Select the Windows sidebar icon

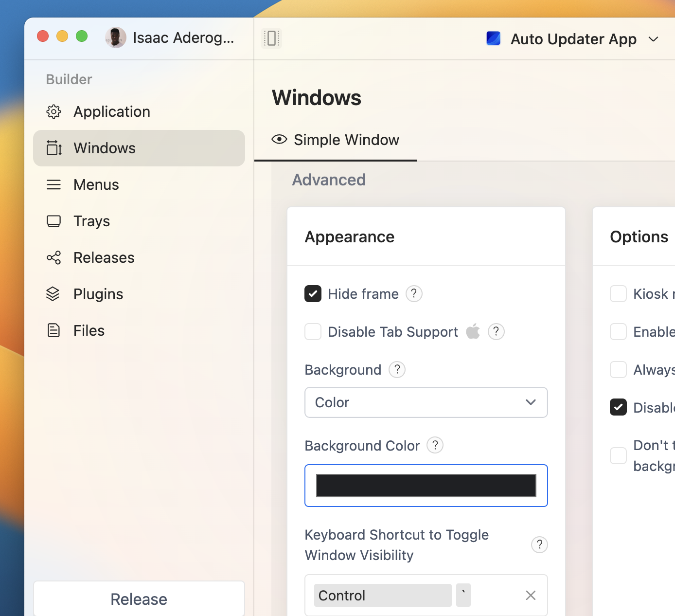click(53, 148)
